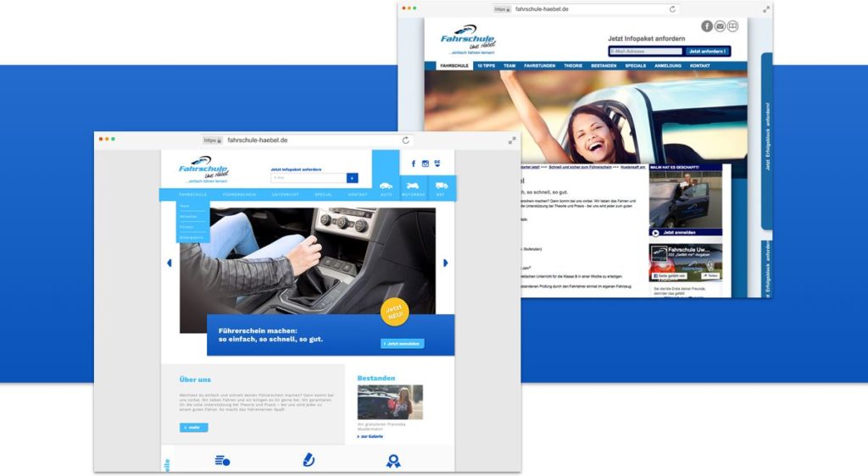The image size is (868, 476).
Task: Expand back browser window to fullscreen
Action: click(766, 9)
